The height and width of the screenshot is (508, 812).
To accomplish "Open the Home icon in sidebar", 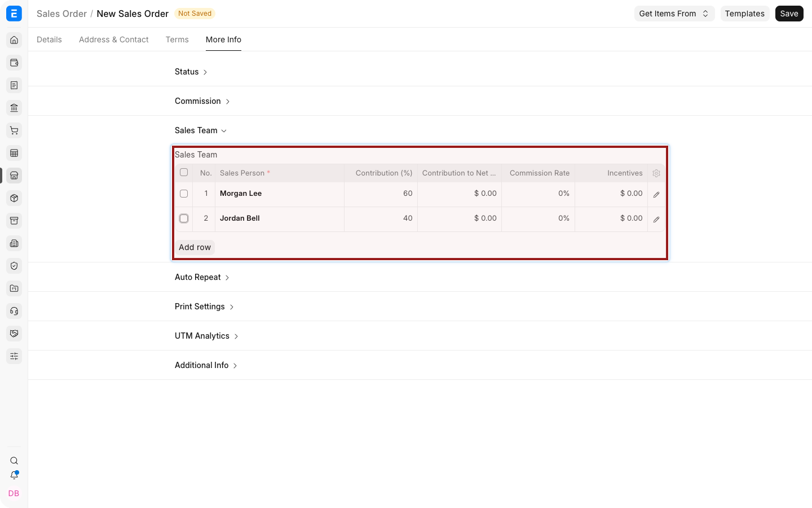I will [x=14, y=40].
